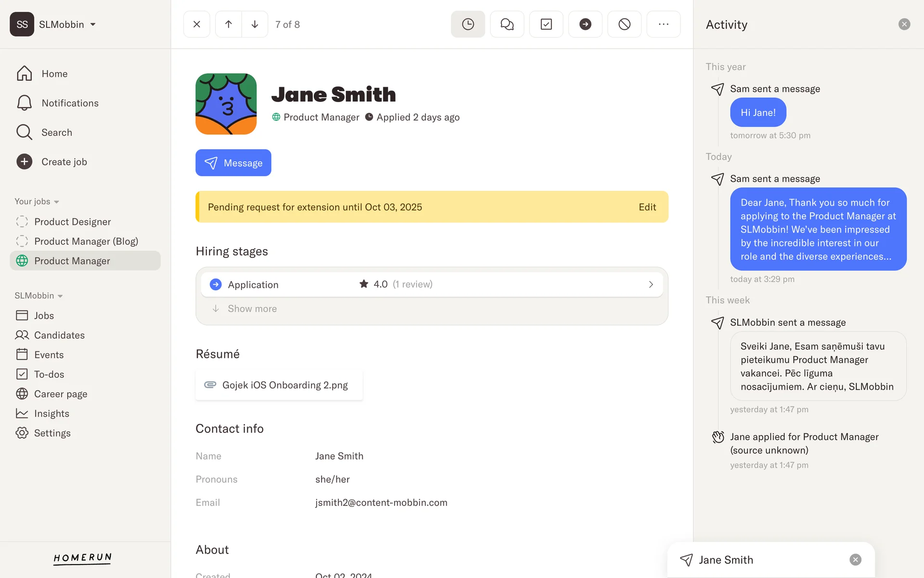Open the activity clock icon in toolbar
The height and width of the screenshot is (578, 924).
468,24
